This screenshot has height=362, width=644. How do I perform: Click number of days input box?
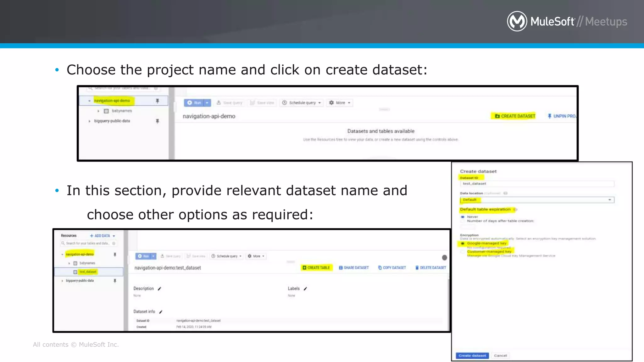pyautogui.click(x=468, y=227)
